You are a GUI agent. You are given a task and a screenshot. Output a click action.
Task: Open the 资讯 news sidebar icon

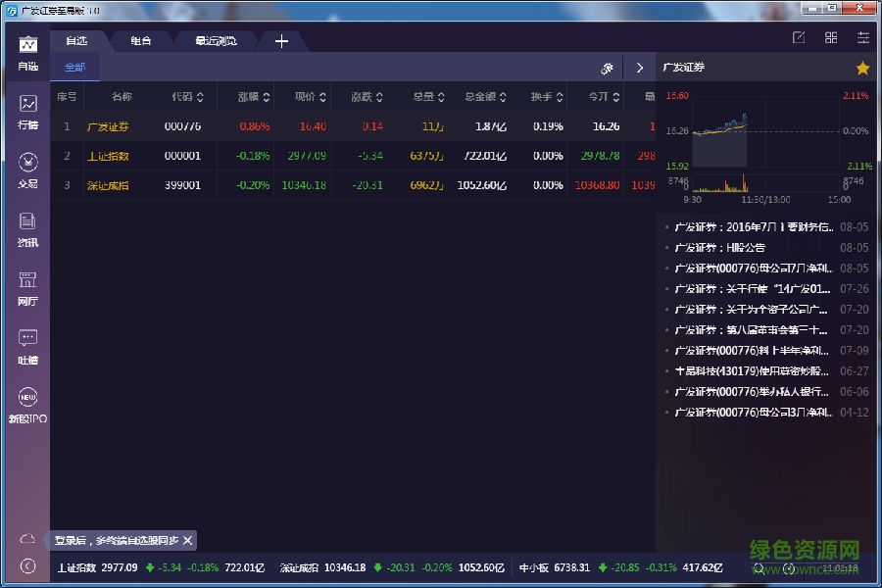(x=27, y=228)
